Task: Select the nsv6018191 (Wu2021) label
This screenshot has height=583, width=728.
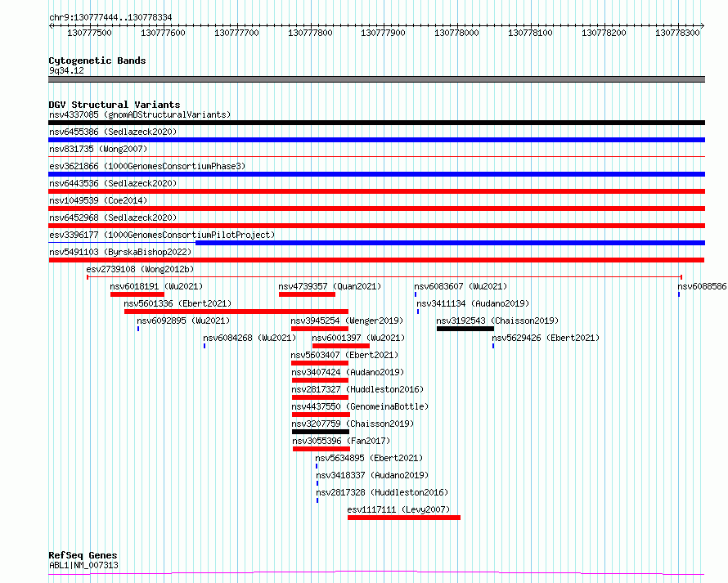Action: 156,286
